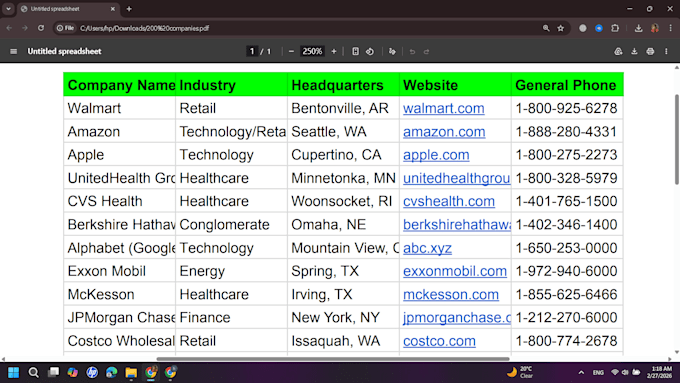Open the Chrome profile avatar
Screen dimensions: 680x383
tap(655, 28)
